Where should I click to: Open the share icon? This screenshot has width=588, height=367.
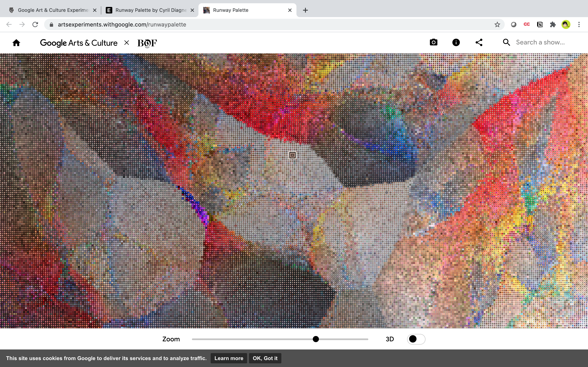(479, 42)
